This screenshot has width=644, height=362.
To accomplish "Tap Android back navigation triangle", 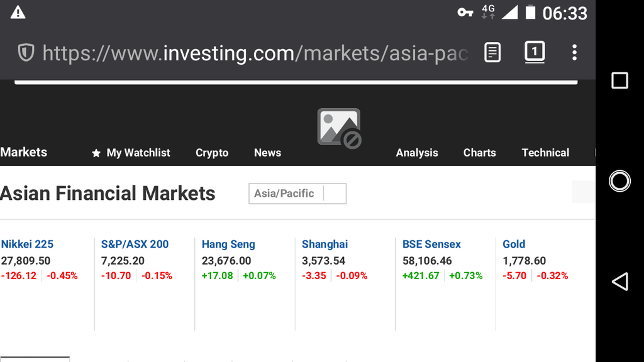I will tap(619, 282).
